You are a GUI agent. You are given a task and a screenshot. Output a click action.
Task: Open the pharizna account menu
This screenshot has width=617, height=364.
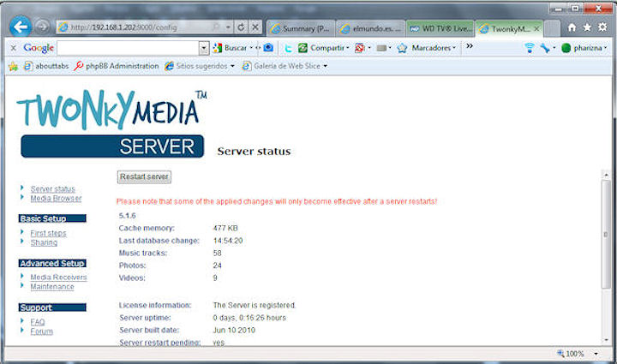[x=584, y=48]
